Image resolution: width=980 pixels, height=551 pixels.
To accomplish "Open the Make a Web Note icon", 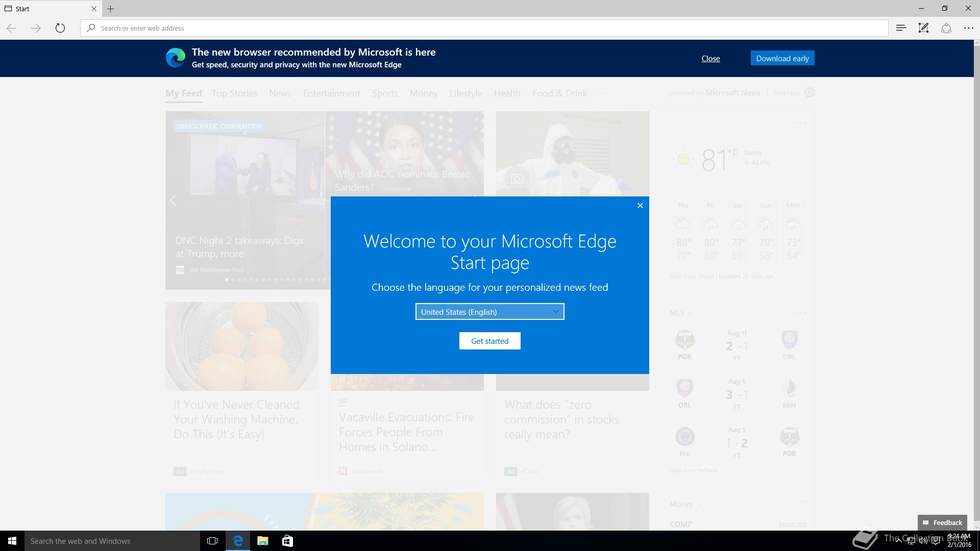I will (923, 28).
